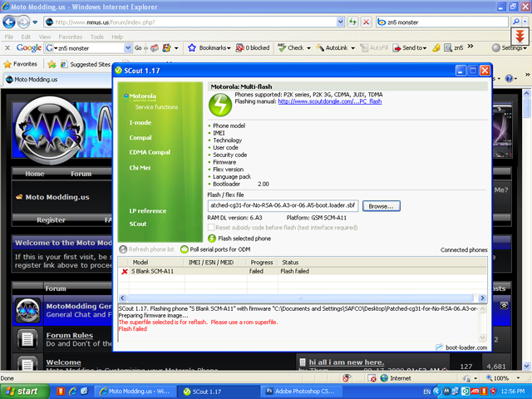Open the File menu in Internet Explorer
The width and height of the screenshot is (532, 399).
[9, 37]
